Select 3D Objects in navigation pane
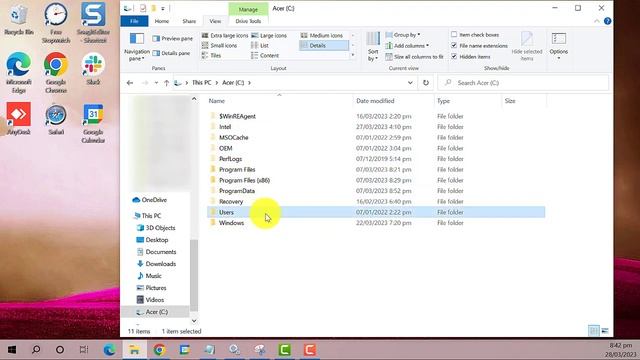Screen dimensions: 640x360 (x=160, y=228)
